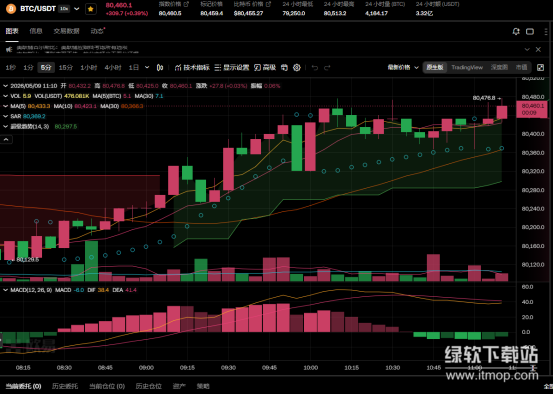Image resolution: width=553 pixels, height=395 pixels.
Task: Click the announcement megaphone icon
Action: click(10, 50)
